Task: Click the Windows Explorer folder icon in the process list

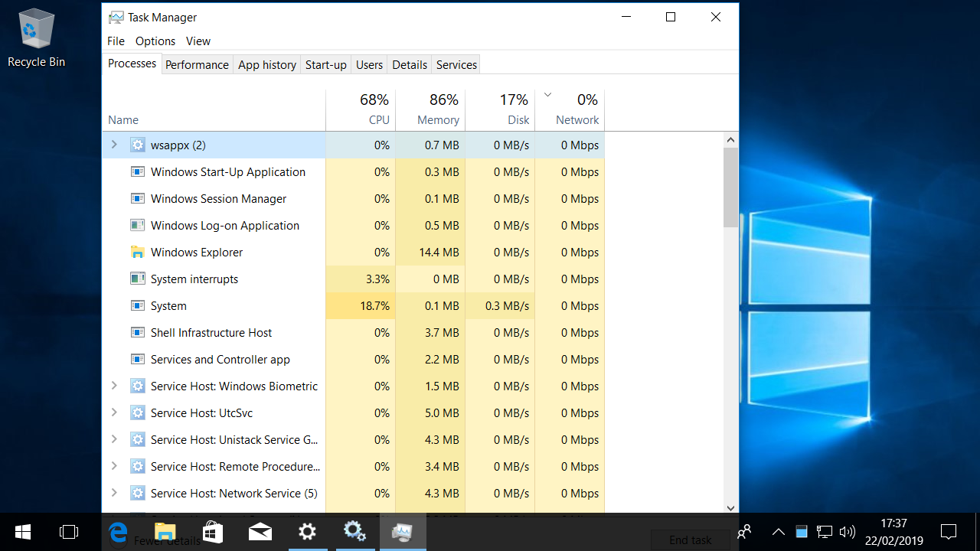Action: (138, 253)
